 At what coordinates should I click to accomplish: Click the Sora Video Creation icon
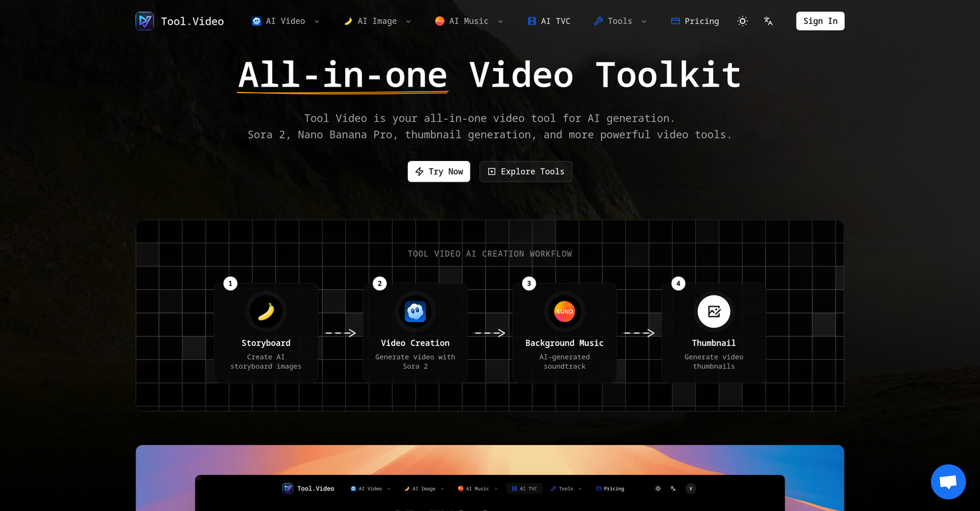click(414, 311)
